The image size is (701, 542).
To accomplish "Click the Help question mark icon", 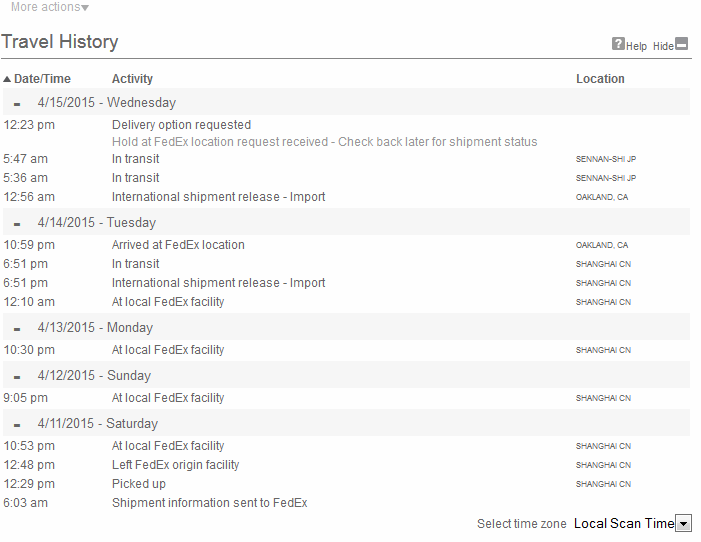I will [x=618, y=44].
